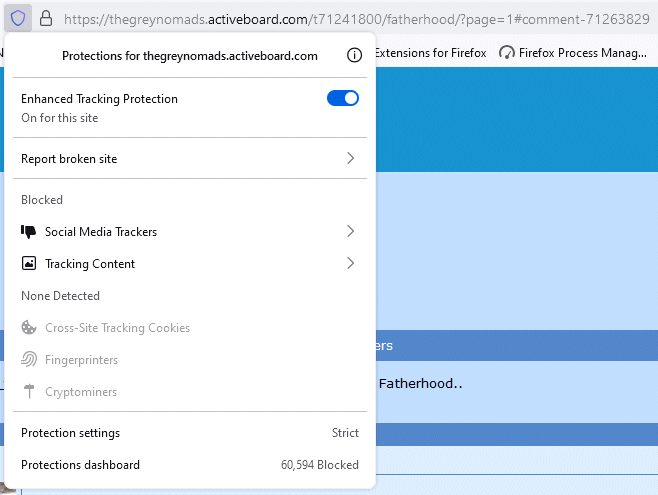Image resolution: width=658 pixels, height=495 pixels.
Task: Expand the Report broken site arrow
Action: pos(350,159)
